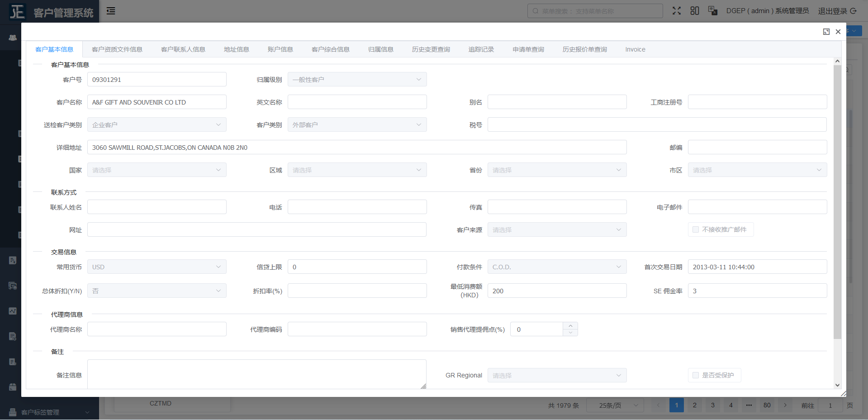Switch to the 客户资质文件信息 tab
Screen dimensions: 868x420
click(x=117, y=49)
